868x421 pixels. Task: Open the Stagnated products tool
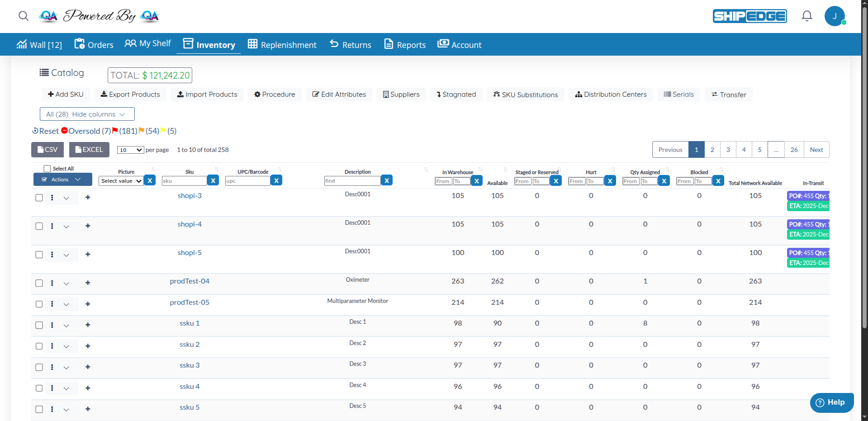point(456,94)
